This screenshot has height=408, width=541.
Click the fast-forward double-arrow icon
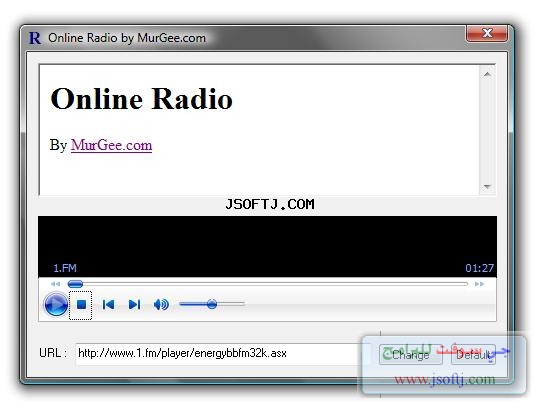(x=479, y=284)
